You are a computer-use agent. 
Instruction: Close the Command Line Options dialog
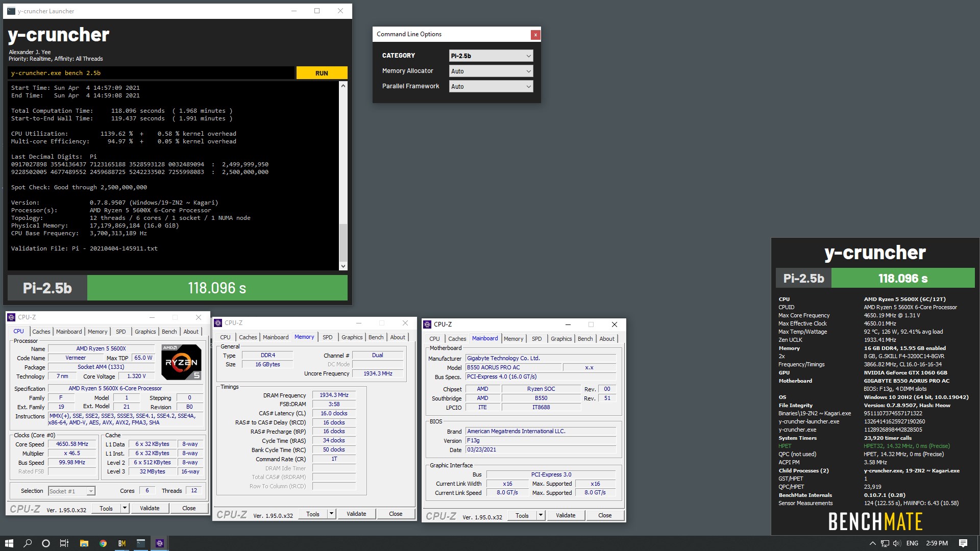[x=535, y=35]
